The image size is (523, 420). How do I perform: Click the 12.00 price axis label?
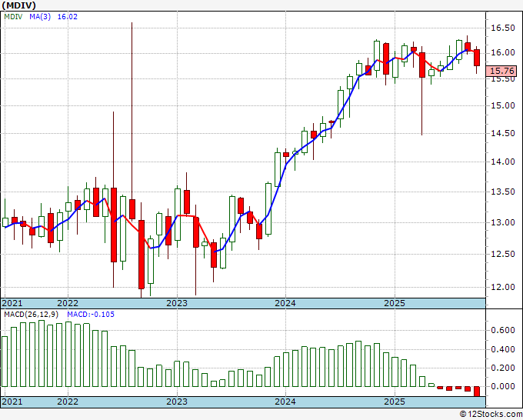pyautogui.click(x=503, y=287)
